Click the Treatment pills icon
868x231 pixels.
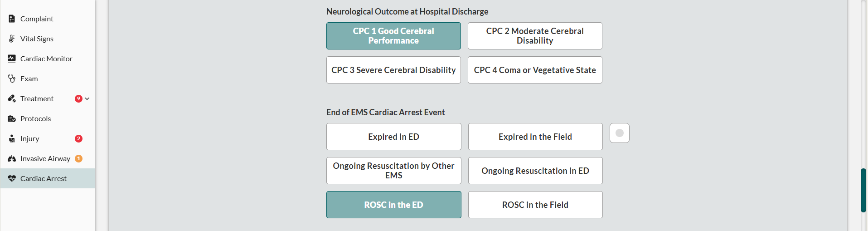pyautogui.click(x=12, y=98)
